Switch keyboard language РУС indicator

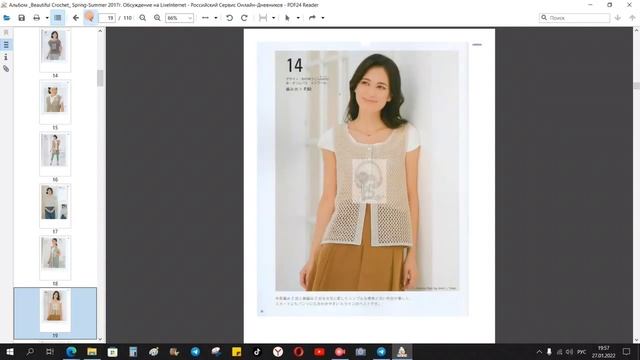pos(582,352)
